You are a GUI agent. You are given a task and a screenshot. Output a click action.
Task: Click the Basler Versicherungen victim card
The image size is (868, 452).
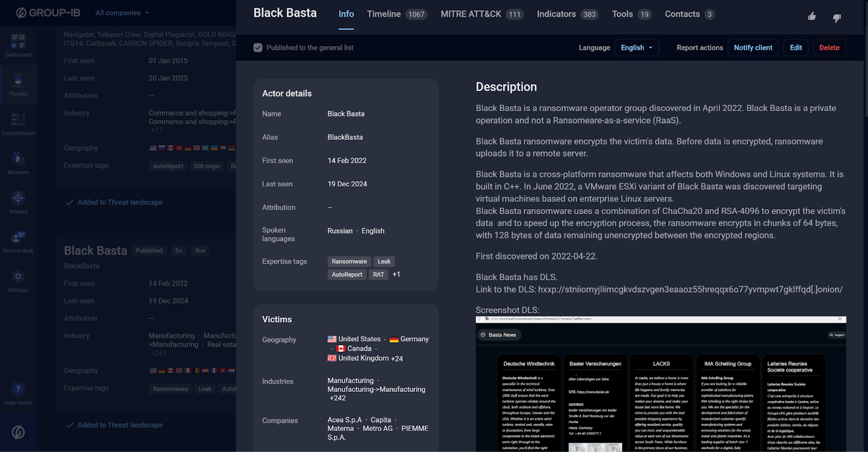click(595, 403)
